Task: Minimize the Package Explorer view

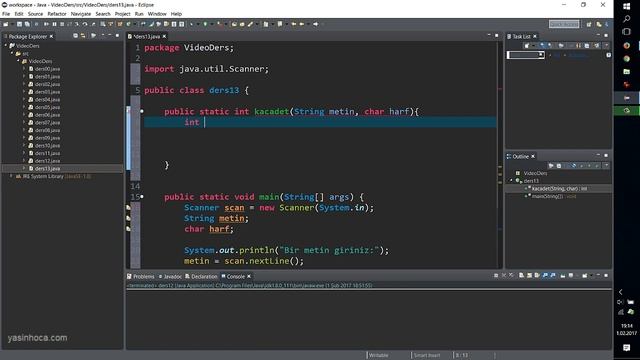Action: click(110, 36)
